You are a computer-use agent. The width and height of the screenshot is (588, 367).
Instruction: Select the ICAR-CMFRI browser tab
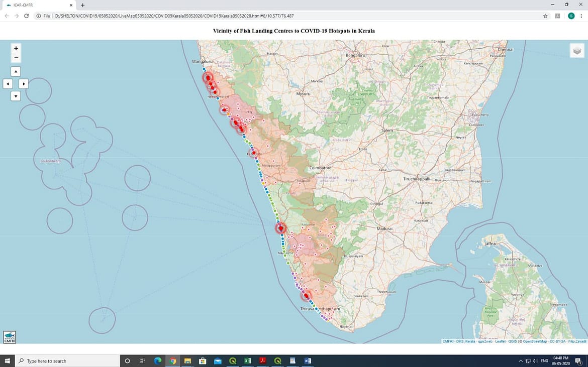35,5
